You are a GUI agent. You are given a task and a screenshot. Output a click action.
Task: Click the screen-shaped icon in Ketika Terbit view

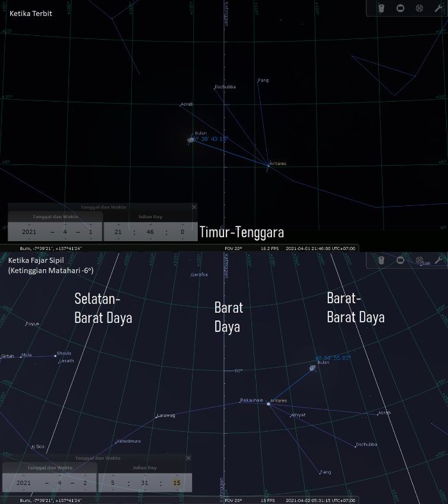coord(401,8)
